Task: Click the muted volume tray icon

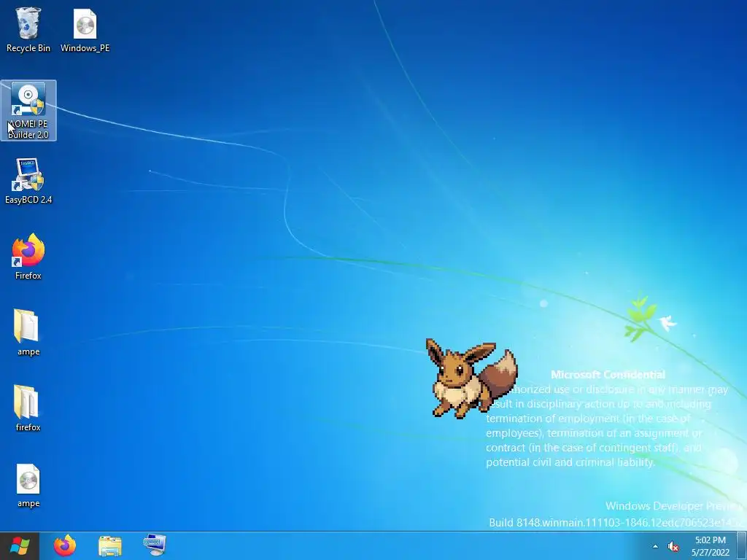Action: click(x=673, y=546)
